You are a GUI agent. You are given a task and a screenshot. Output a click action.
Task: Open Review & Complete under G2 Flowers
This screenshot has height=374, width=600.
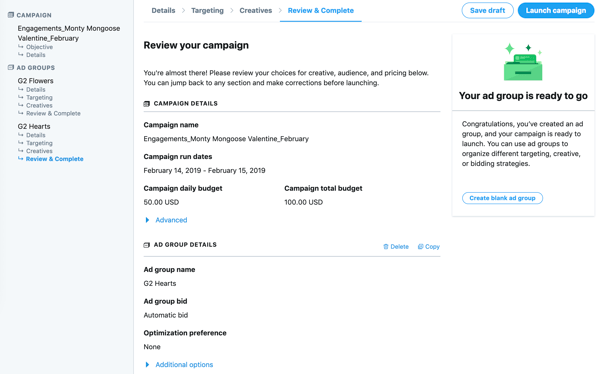pos(53,113)
